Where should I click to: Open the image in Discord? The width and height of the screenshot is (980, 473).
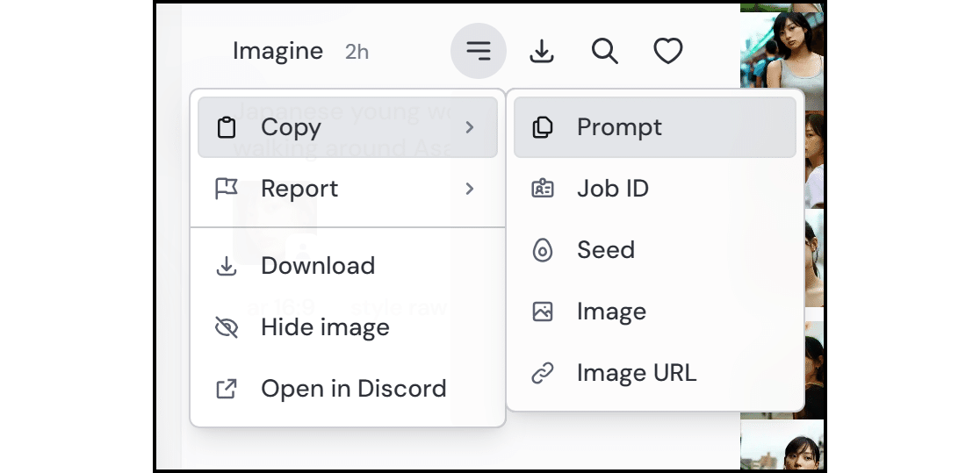353,389
